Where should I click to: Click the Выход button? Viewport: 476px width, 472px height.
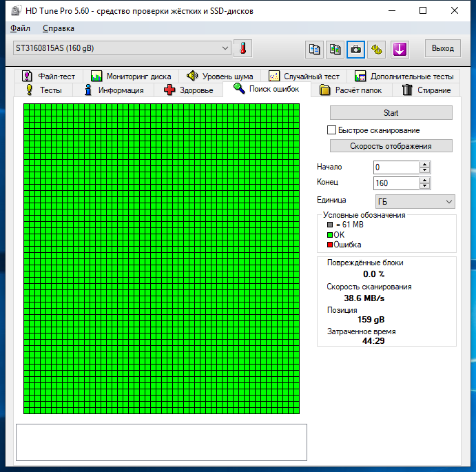[443, 48]
